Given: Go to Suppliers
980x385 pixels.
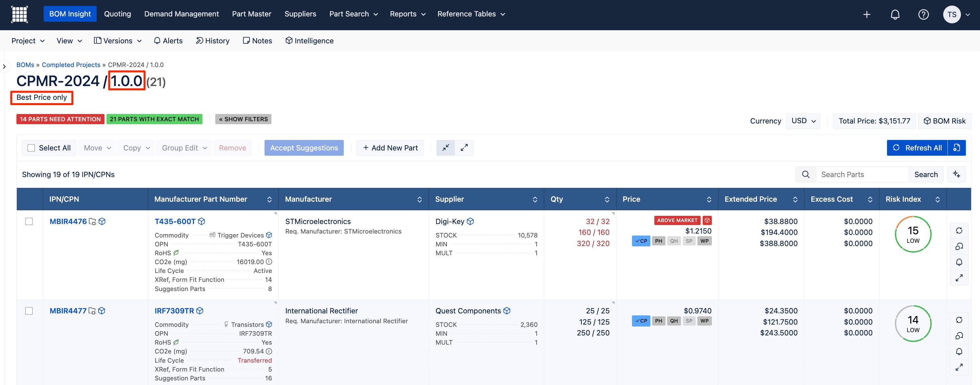Looking at the screenshot, I should [x=300, y=14].
